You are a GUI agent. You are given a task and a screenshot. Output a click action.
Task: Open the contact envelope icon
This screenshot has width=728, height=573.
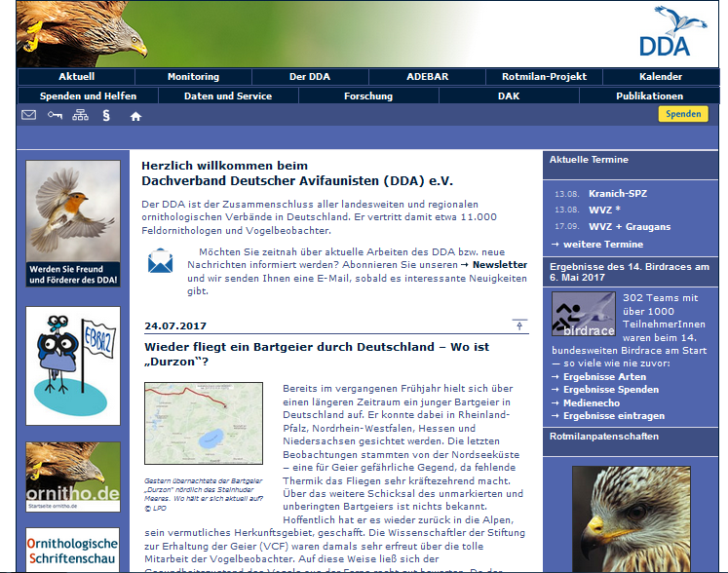click(29, 115)
